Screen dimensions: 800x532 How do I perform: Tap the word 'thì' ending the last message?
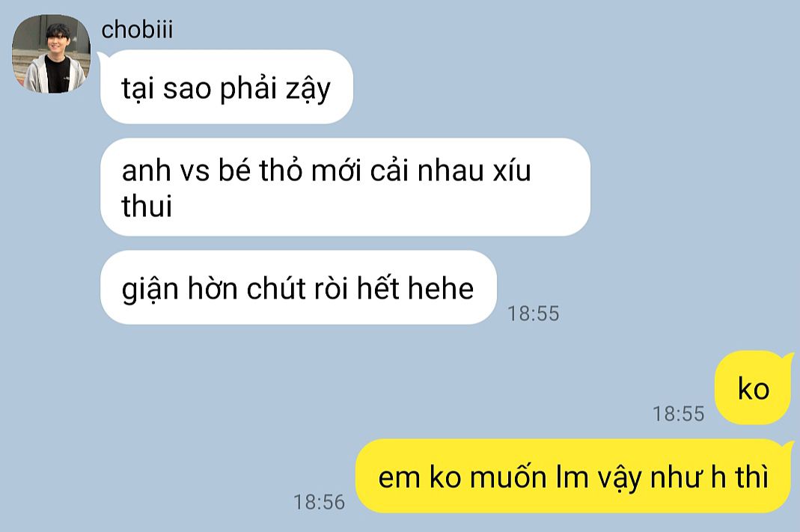[751, 477]
